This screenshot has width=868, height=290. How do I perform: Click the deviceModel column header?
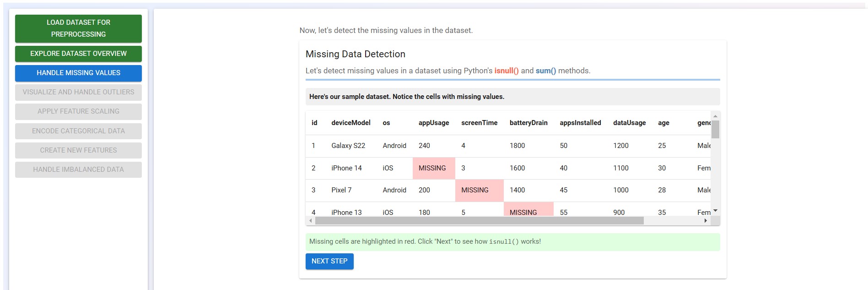click(x=350, y=123)
